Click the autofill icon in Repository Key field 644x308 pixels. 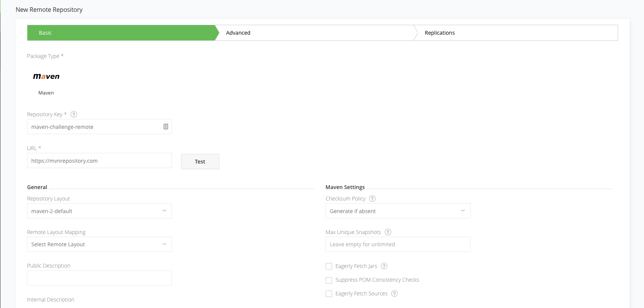click(166, 127)
